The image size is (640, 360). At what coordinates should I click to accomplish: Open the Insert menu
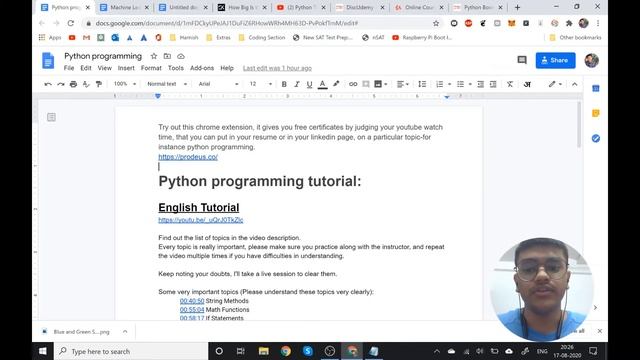point(126,68)
